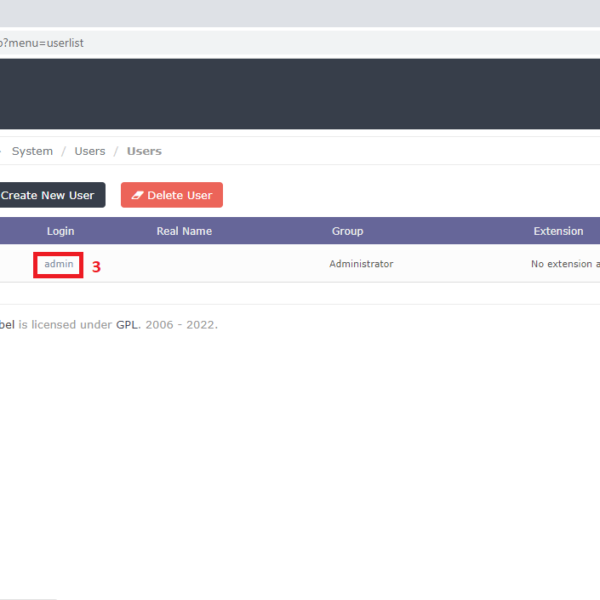Click the GPL license link in footer
Image resolution: width=600 pixels, height=600 pixels.
click(126, 325)
